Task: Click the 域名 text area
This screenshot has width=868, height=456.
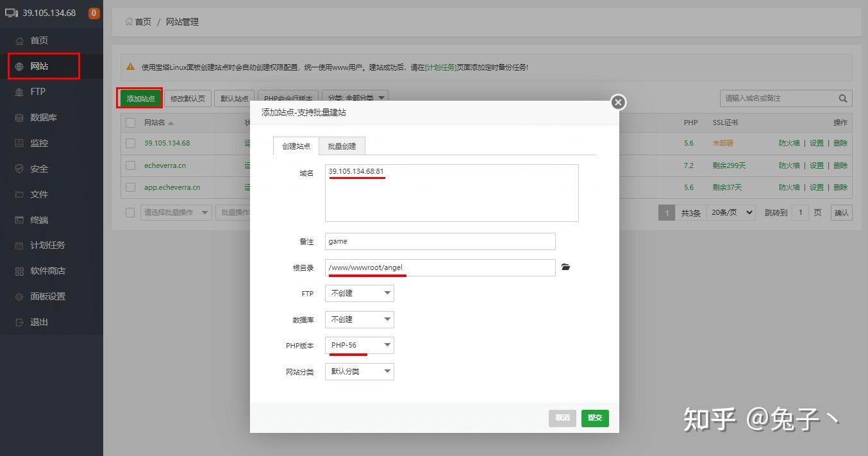Action: point(452,193)
